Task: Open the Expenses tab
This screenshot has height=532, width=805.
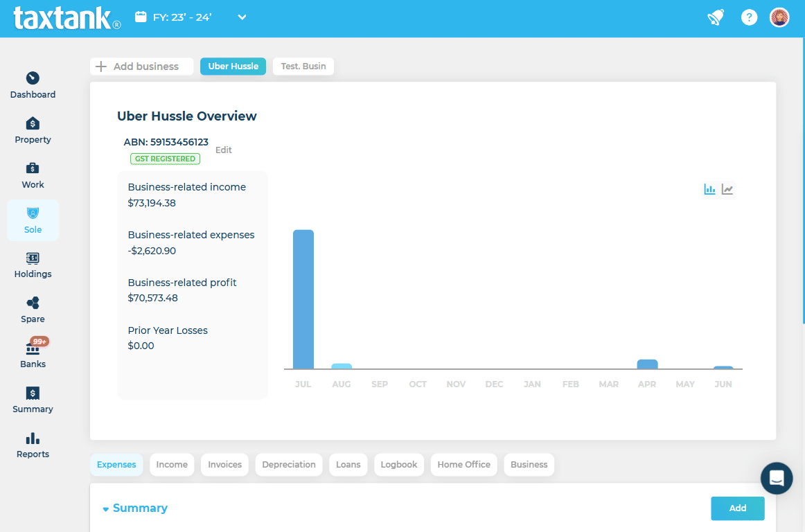Action: [x=116, y=465]
